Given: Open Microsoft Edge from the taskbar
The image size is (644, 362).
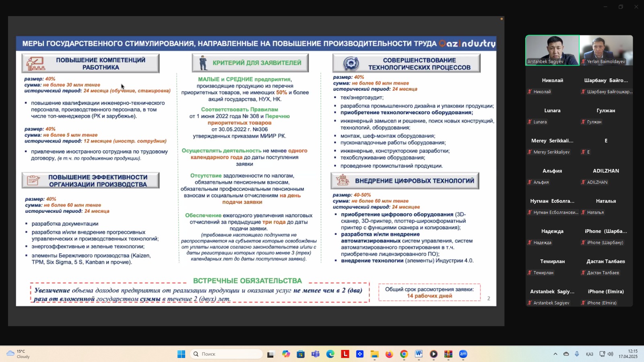Looking at the screenshot, I should click(330, 354).
